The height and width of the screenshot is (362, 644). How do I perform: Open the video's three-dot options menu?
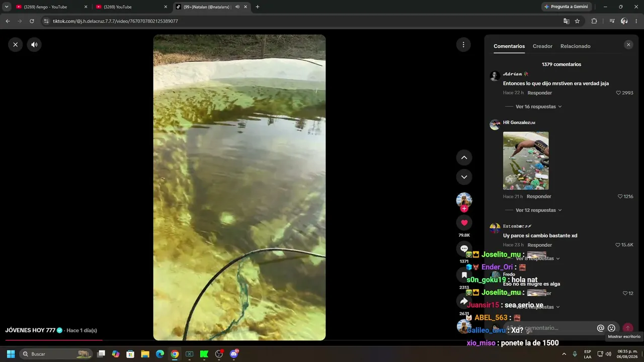click(463, 45)
